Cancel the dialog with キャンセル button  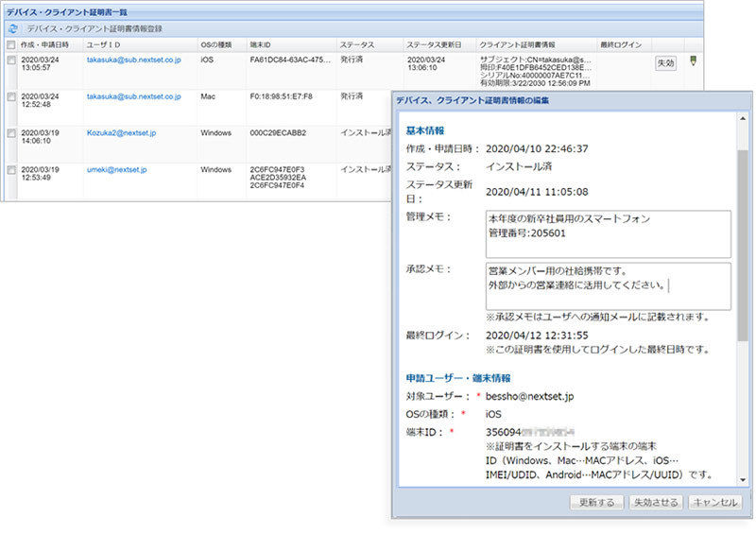tap(713, 503)
